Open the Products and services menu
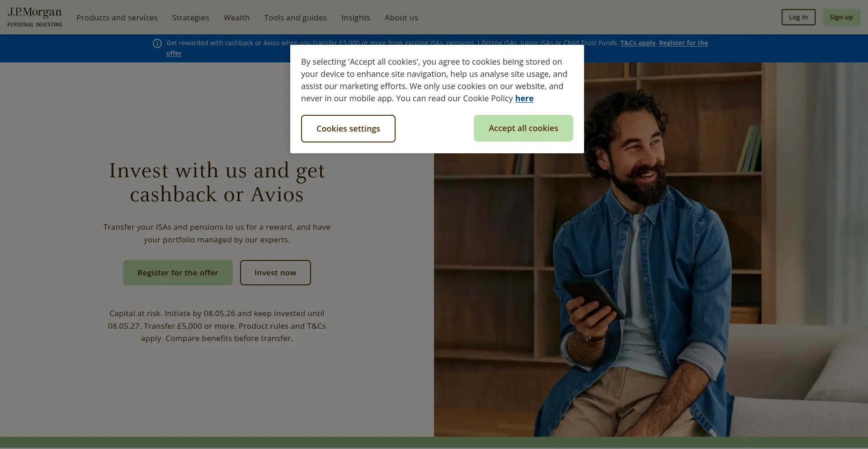 pyautogui.click(x=117, y=18)
